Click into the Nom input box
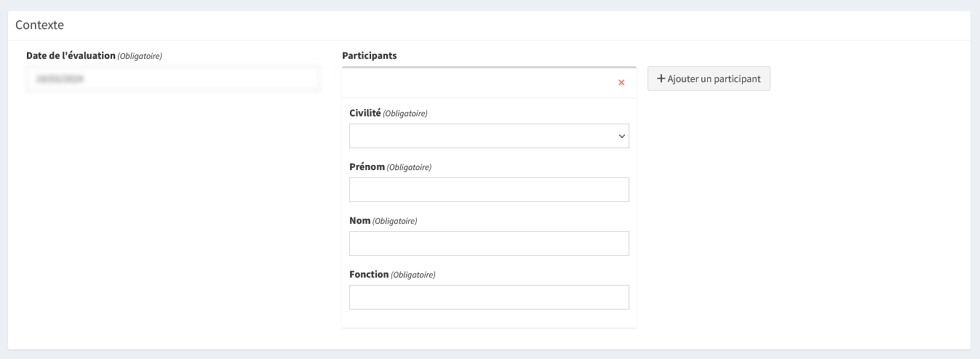This screenshot has height=359, width=980. pos(489,243)
